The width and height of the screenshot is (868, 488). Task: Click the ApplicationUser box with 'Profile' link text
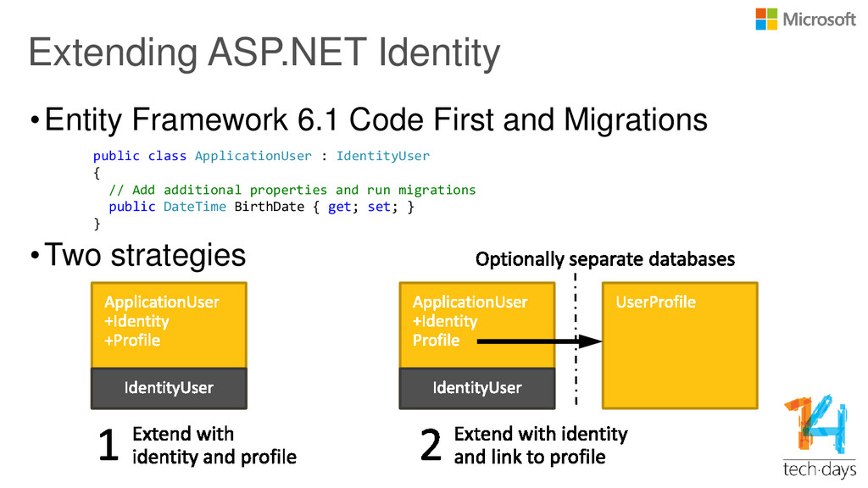[x=477, y=324]
